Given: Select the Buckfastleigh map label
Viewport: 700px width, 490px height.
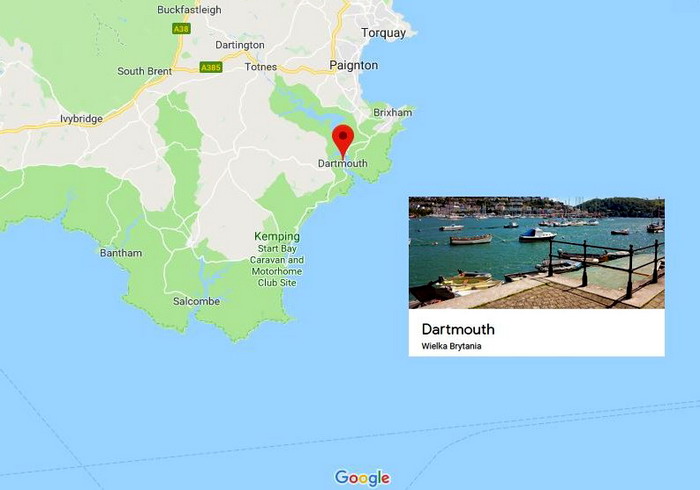Looking at the screenshot, I should (189, 10).
